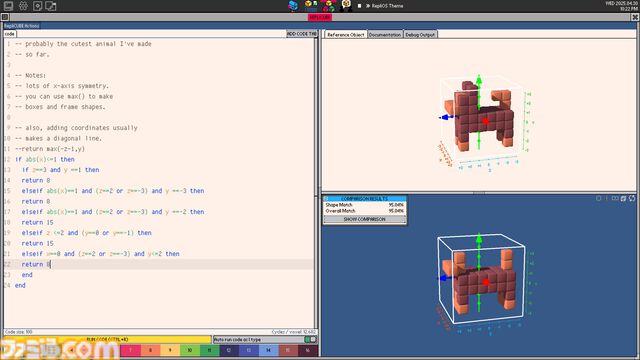
Task: Open the chat bubble character icon
Action: click(x=346, y=5)
